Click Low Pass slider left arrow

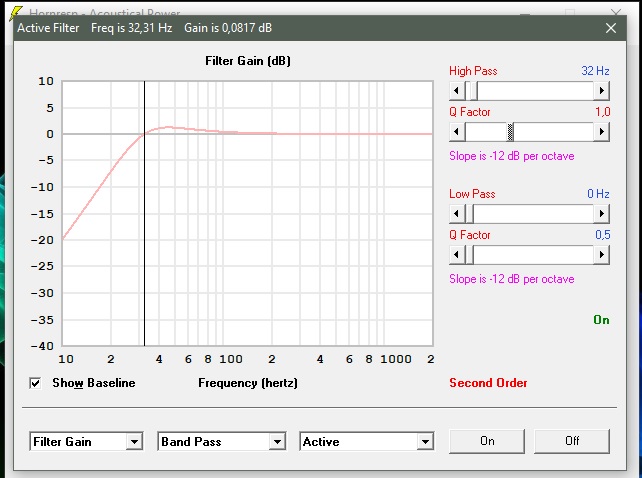(457, 214)
